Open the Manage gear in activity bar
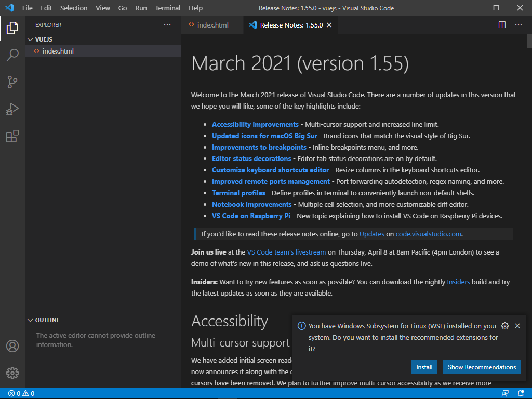Image resolution: width=532 pixels, height=399 pixels. 12,373
